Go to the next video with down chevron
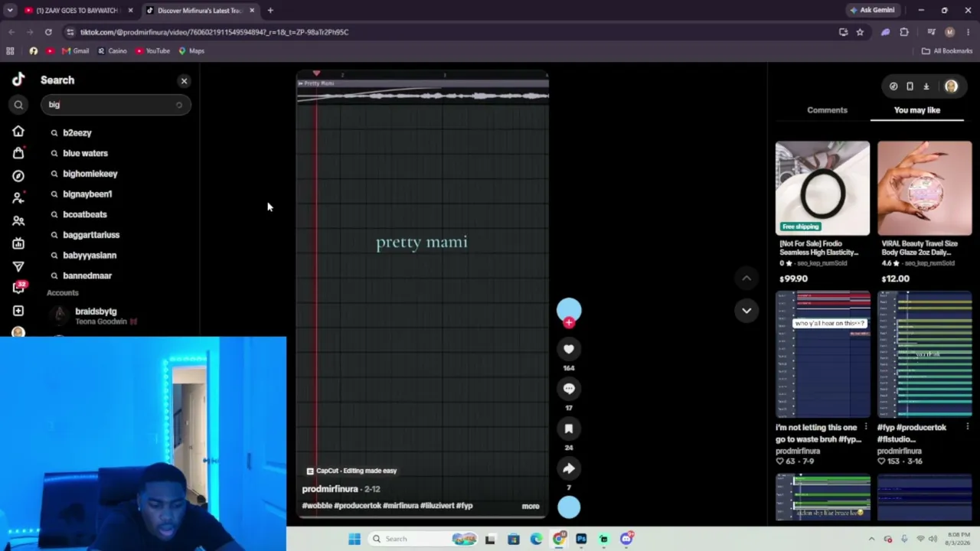980x551 pixels. tap(746, 310)
